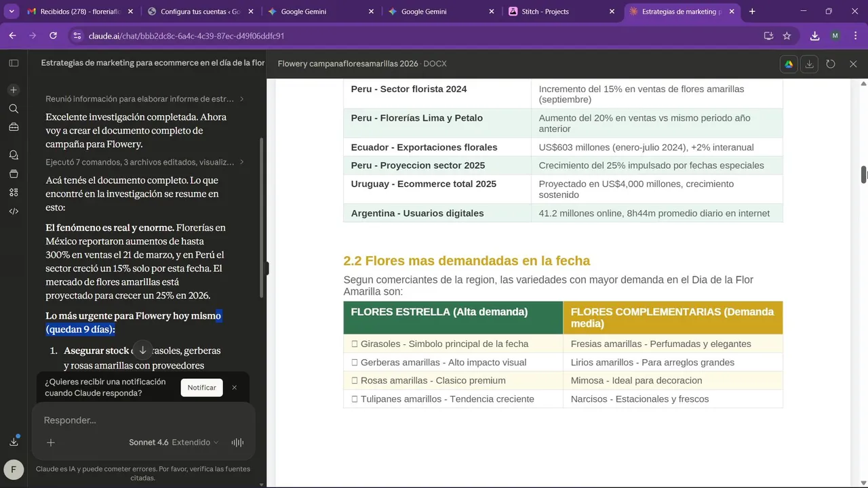Viewport: 868px width, 488px height.
Task: Open the Sonnet 4.6 Extendido model selector
Action: pyautogui.click(x=174, y=443)
